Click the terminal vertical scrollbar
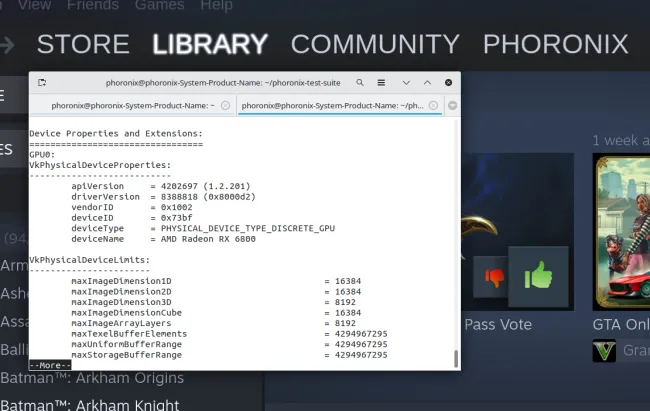Image resolution: width=650 pixels, height=411 pixels. click(x=456, y=359)
